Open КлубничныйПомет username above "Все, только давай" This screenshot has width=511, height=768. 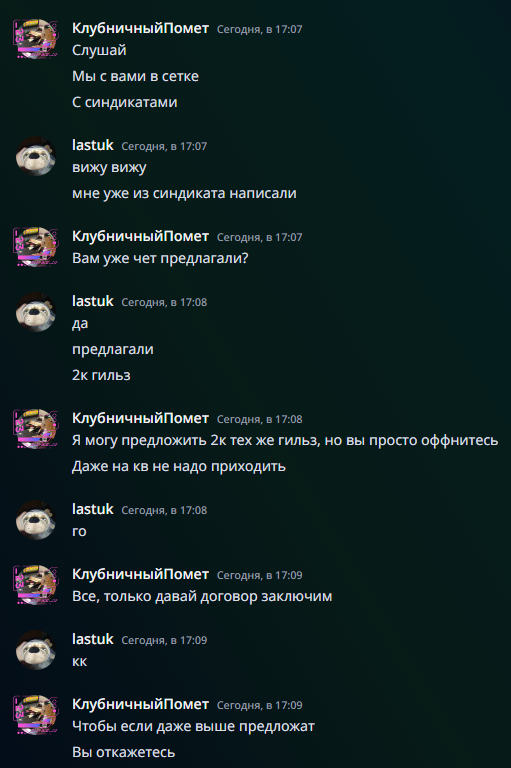pos(140,574)
